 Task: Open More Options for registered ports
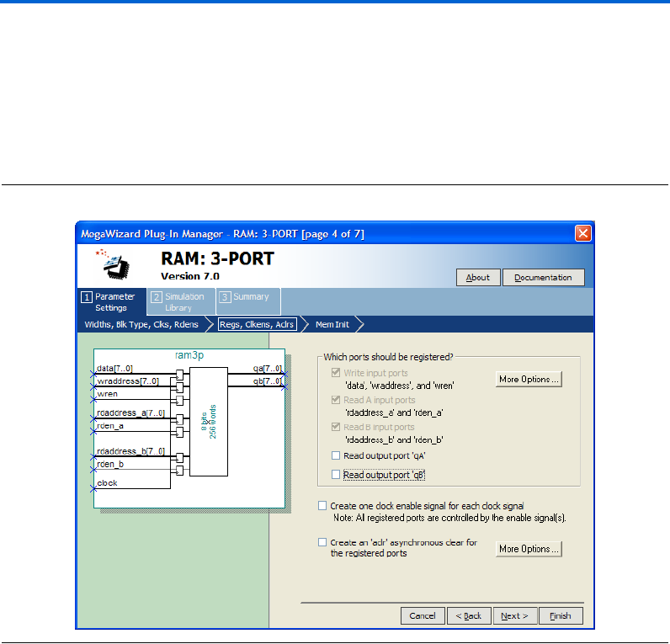point(529,379)
